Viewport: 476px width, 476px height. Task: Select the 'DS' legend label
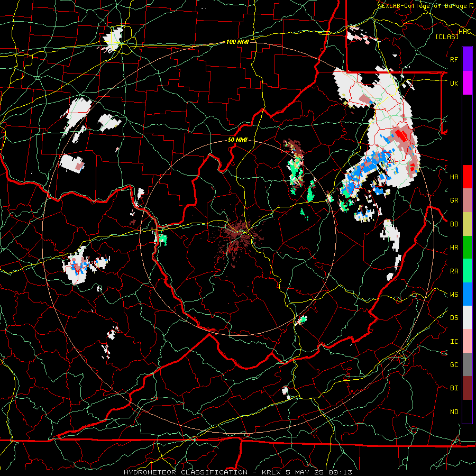(454, 318)
